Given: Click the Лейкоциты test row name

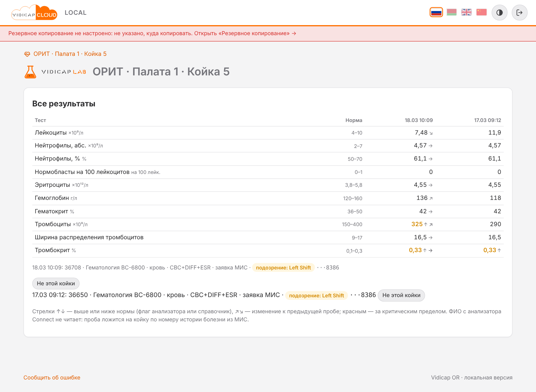Looking at the screenshot, I should coord(51,133).
